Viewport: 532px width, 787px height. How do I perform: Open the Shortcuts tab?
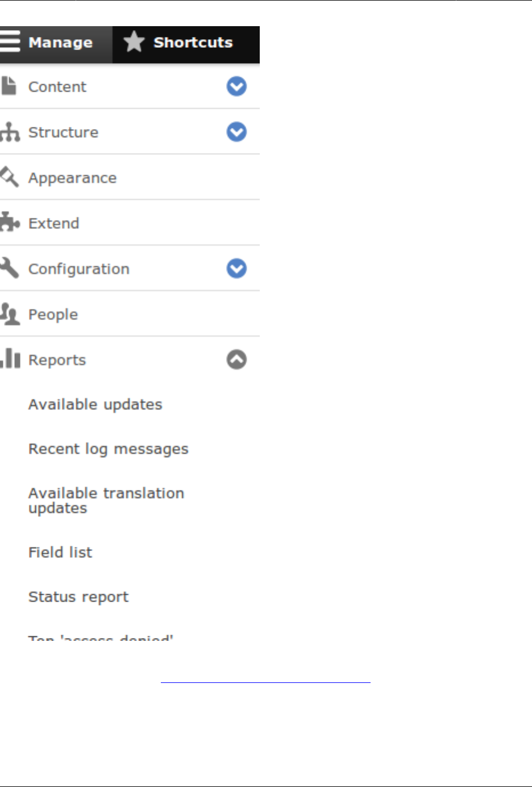point(193,43)
